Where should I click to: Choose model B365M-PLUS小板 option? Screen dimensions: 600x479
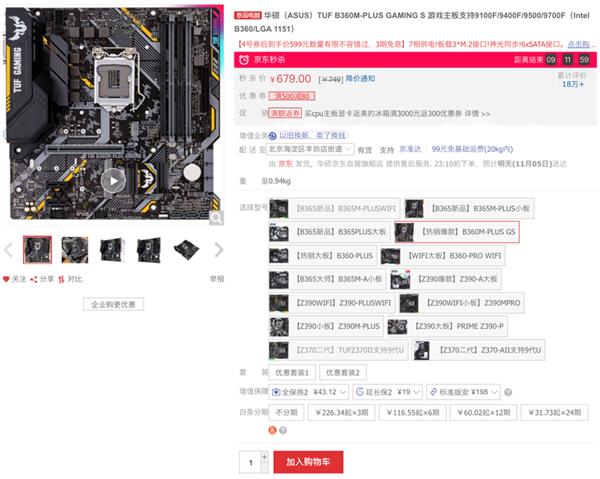point(469,209)
